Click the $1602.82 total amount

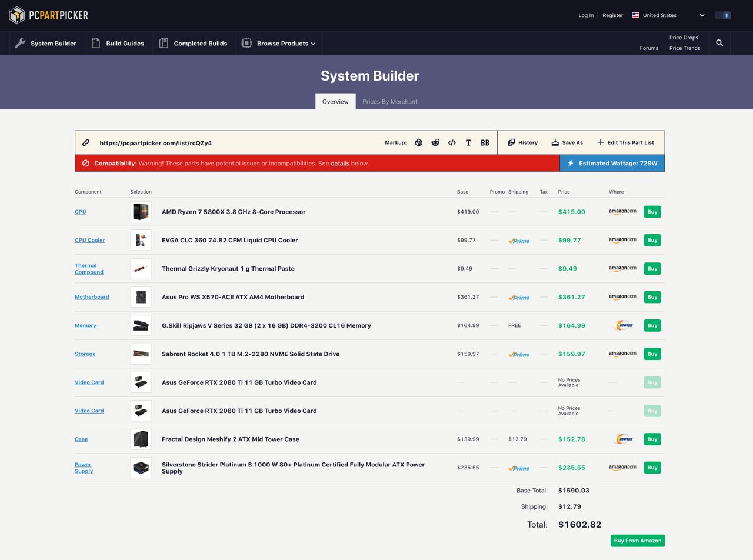pos(579,525)
